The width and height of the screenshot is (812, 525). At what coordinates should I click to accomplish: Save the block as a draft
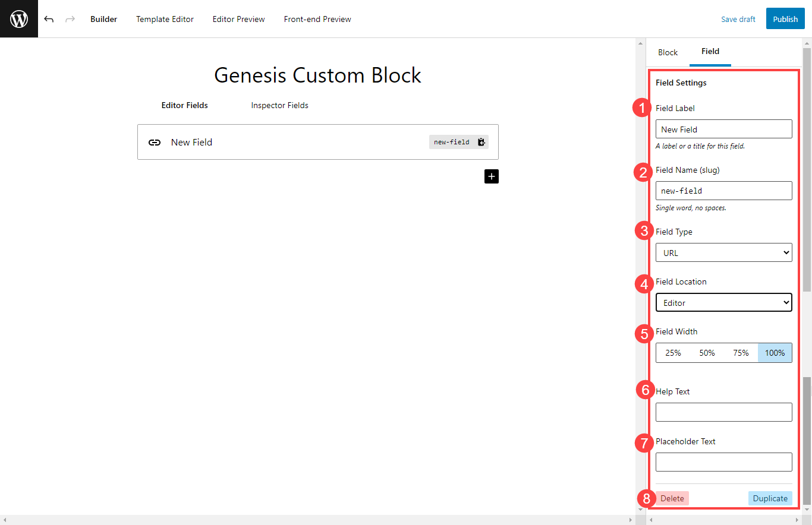pos(738,18)
